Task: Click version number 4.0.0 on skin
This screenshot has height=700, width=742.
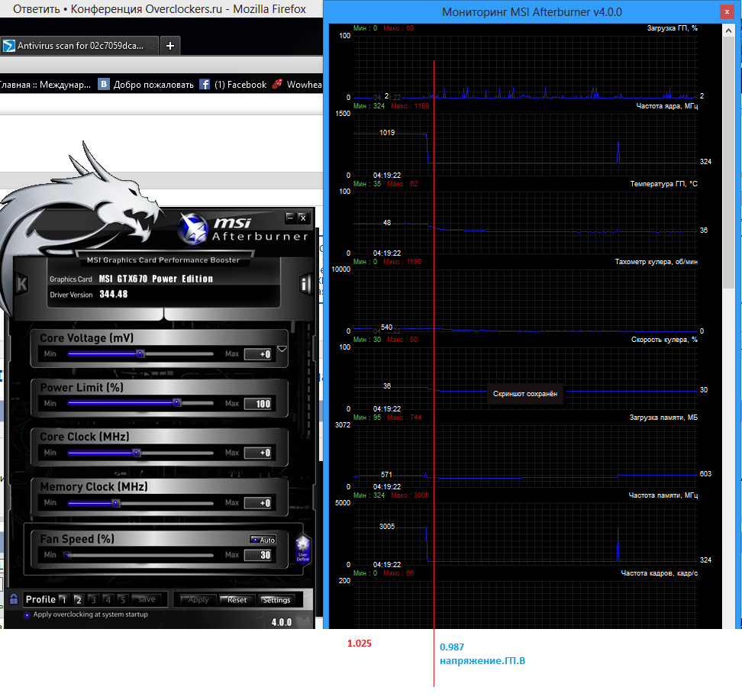Action: click(282, 622)
